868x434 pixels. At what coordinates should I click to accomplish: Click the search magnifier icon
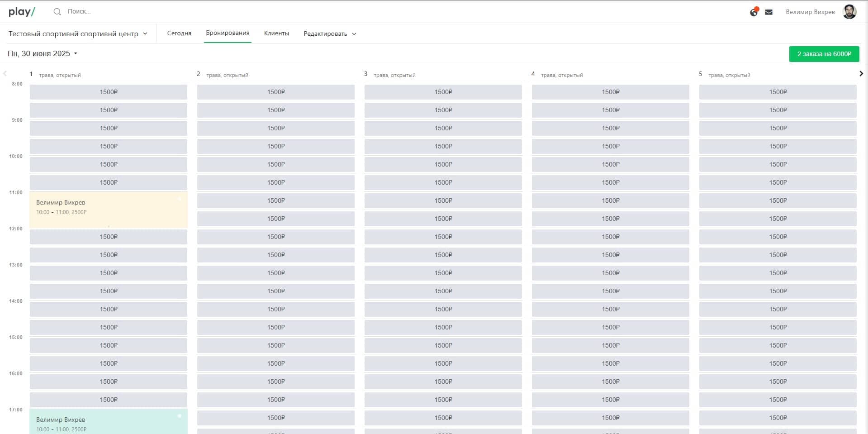(57, 12)
